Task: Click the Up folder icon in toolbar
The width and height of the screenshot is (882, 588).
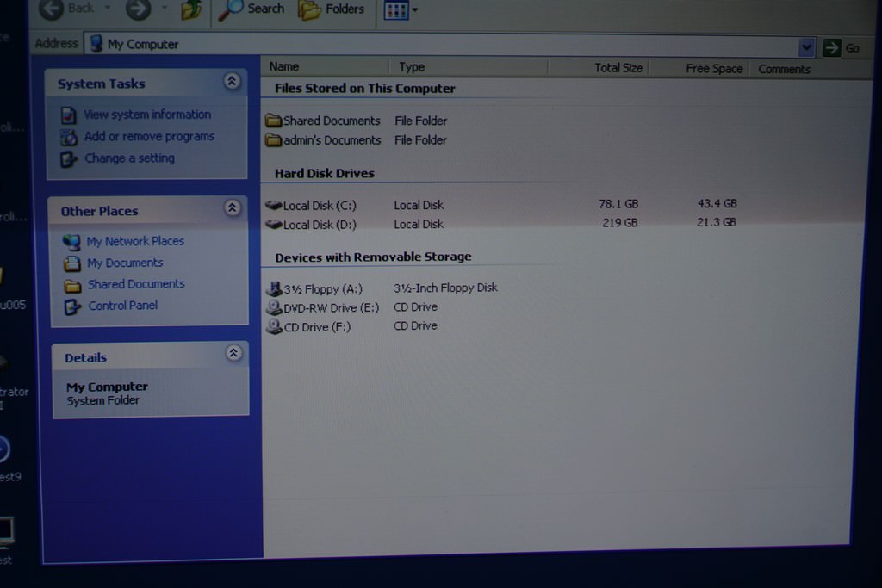Action: pos(191,10)
